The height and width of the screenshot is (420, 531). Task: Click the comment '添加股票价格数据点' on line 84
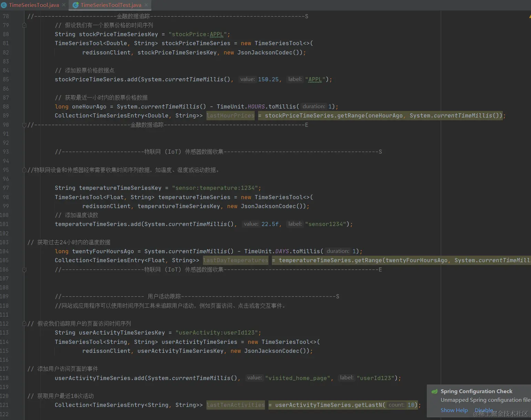90,70
